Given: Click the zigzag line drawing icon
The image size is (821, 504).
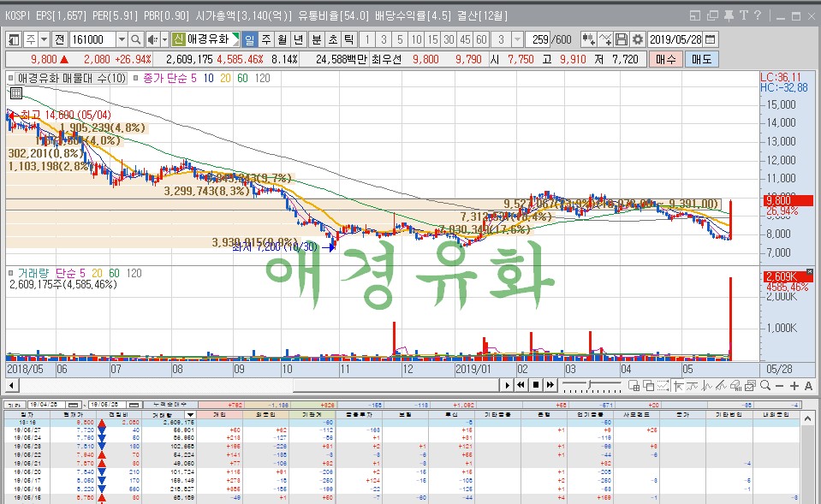Looking at the screenshot, I should coord(707,386).
